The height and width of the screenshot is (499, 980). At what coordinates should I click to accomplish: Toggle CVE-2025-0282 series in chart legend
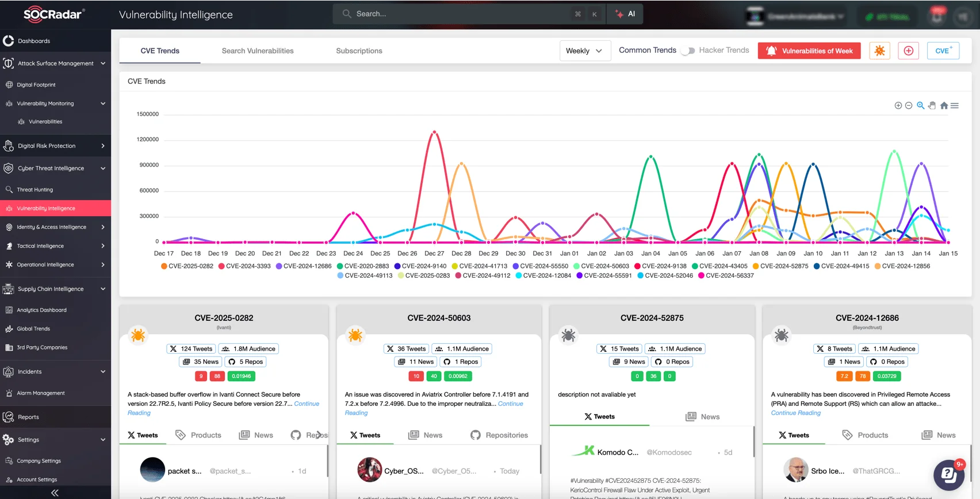coord(187,266)
